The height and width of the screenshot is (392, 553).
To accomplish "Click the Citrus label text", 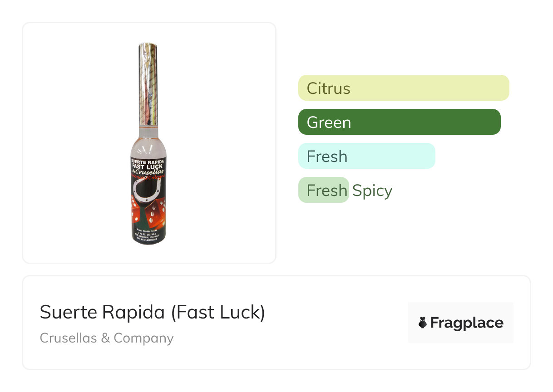I will pyautogui.click(x=328, y=88).
